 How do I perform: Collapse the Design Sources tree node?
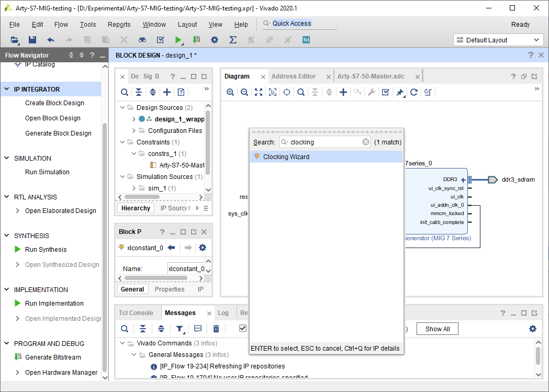(122, 107)
